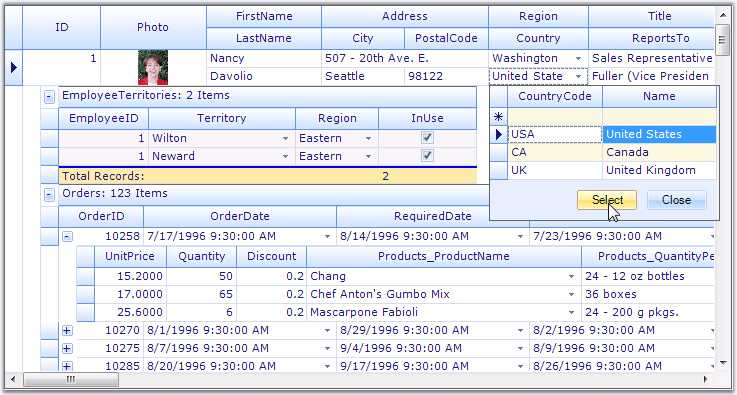Open RequiredDate dropdown for 8/14/1996
Viewport: 737px width, 395px height.
pos(520,237)
